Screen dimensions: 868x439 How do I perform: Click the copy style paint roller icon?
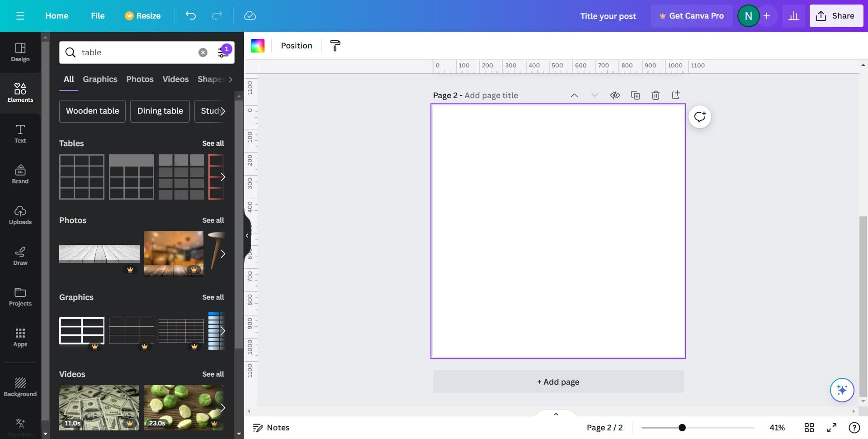335,46
